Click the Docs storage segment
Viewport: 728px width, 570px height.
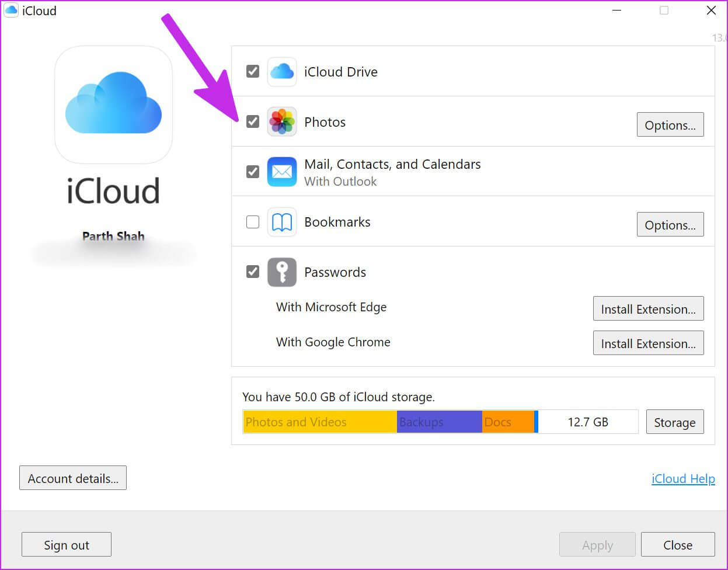tap(508, 422)
